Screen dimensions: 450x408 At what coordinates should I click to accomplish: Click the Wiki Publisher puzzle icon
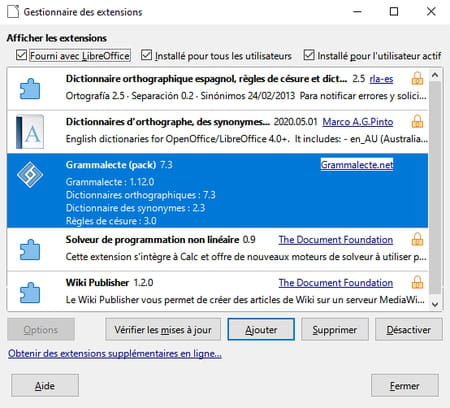(x=30, y=293)
